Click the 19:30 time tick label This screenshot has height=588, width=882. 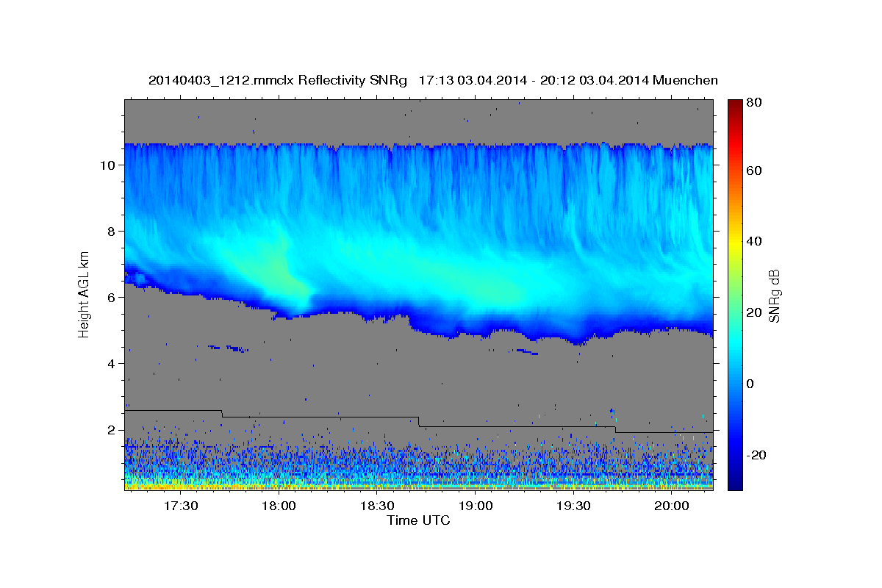(x=573, y=506)
